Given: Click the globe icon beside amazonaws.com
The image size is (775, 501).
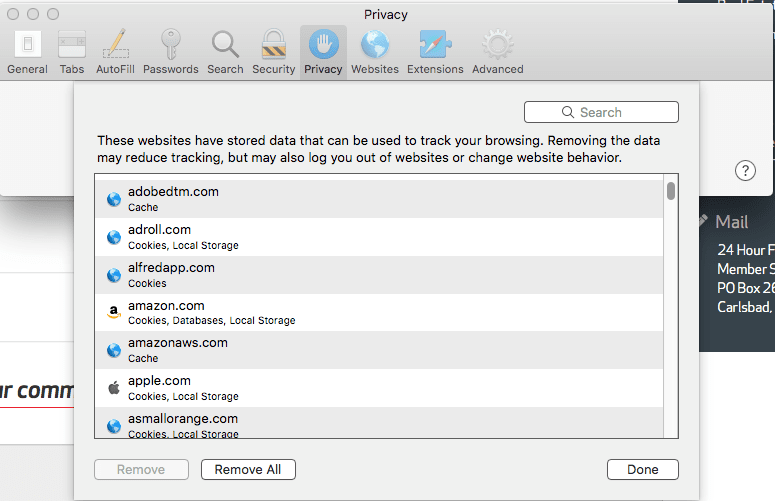Looking at the screenshot, I should click(x=114, y=350).
